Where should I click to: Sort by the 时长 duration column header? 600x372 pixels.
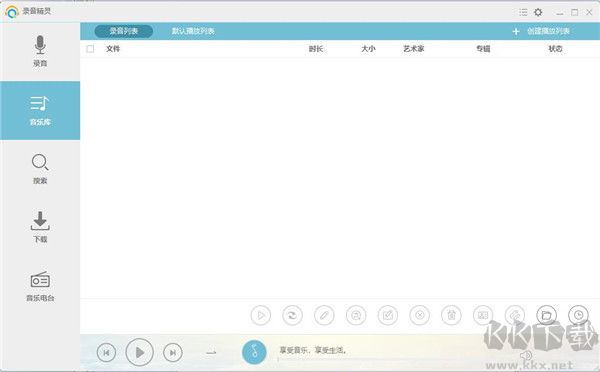point(316,49)
